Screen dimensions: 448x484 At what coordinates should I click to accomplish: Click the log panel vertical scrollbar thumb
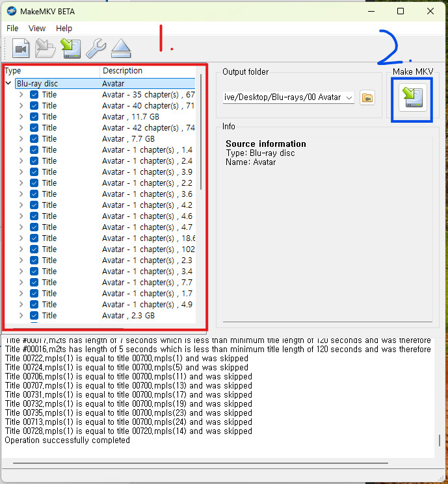click(439, 440)
